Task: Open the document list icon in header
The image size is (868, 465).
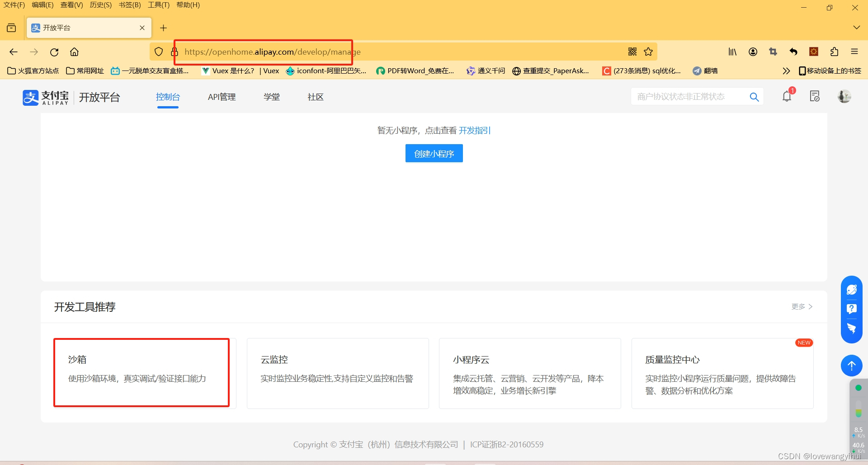Action: tap(815, 96)
